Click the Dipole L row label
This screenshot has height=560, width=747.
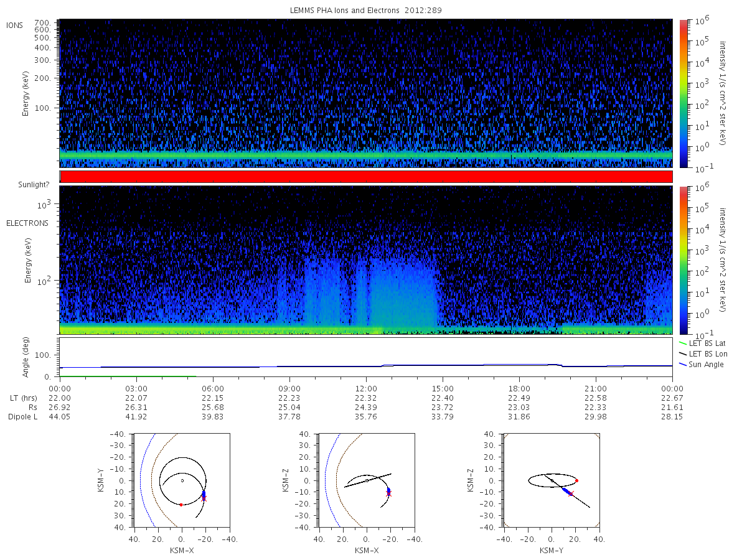22,416
